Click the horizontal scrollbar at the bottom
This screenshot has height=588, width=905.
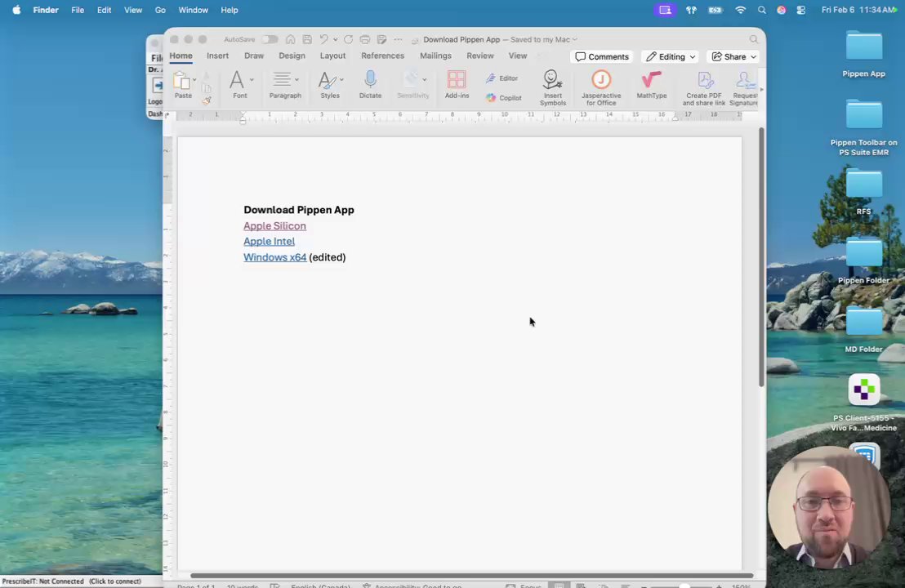[x=471, y=575]
